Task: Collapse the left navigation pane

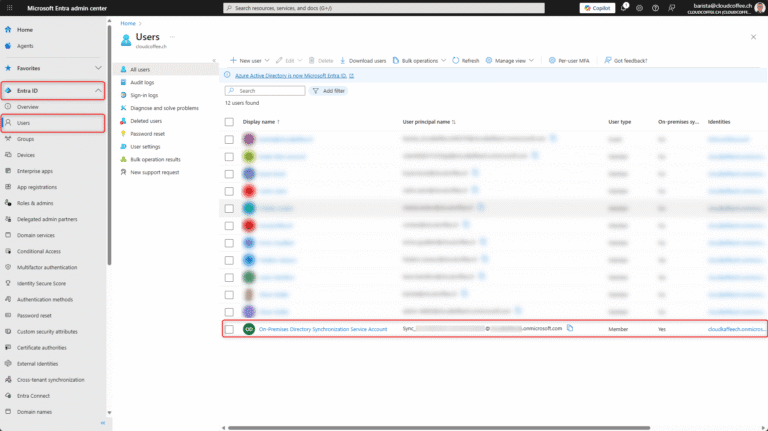Action: click(x=103, y=423)
